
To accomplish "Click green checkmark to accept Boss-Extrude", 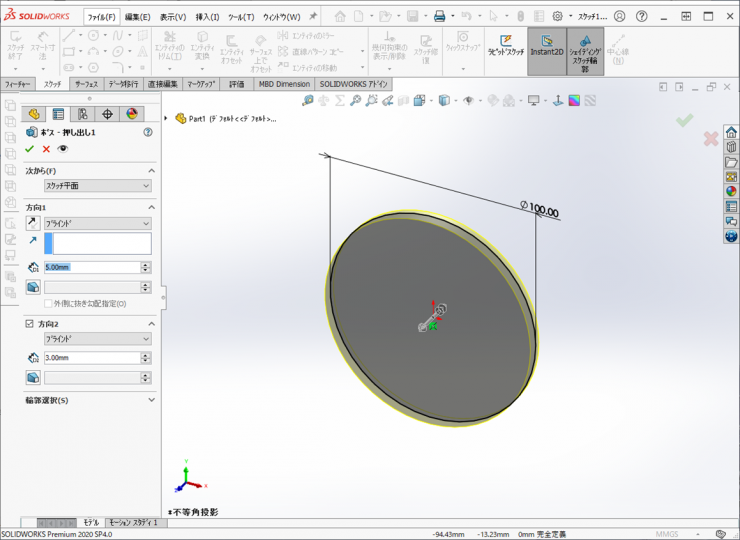I will pyautogui.click(x=30, y=149).
